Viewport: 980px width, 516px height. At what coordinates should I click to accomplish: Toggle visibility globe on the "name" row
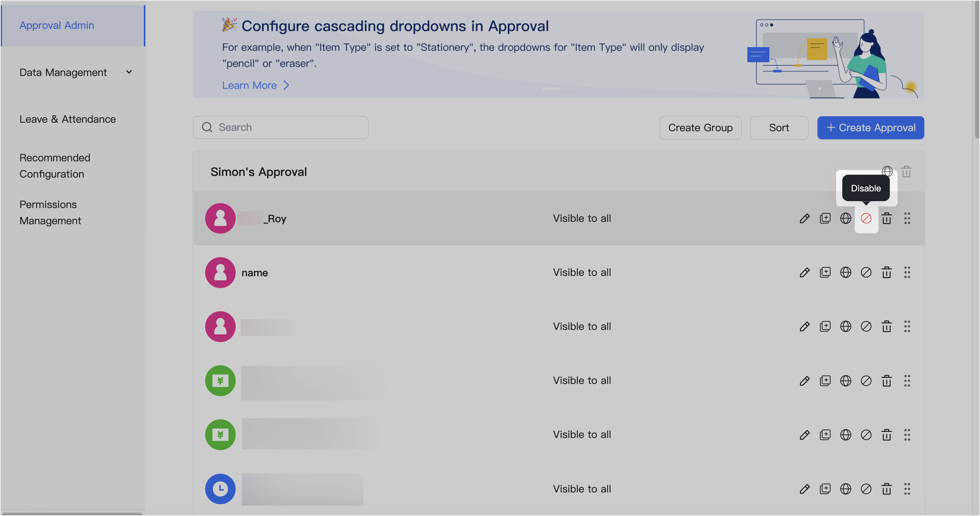(846, 272)
